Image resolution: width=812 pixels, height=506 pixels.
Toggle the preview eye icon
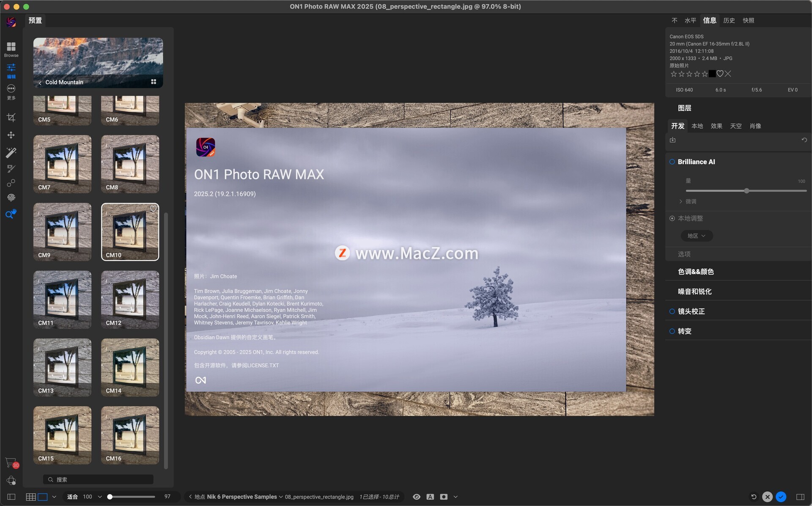pyautogui.click(x=417, y=497)
